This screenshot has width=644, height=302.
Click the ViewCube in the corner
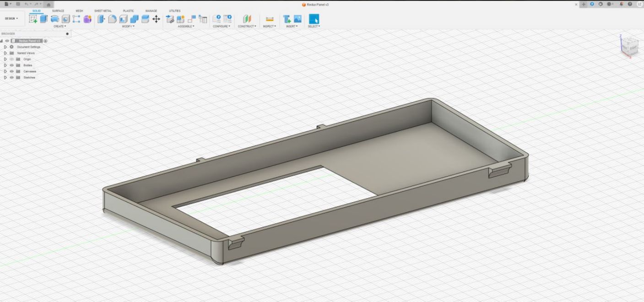[x=629, y=46]
